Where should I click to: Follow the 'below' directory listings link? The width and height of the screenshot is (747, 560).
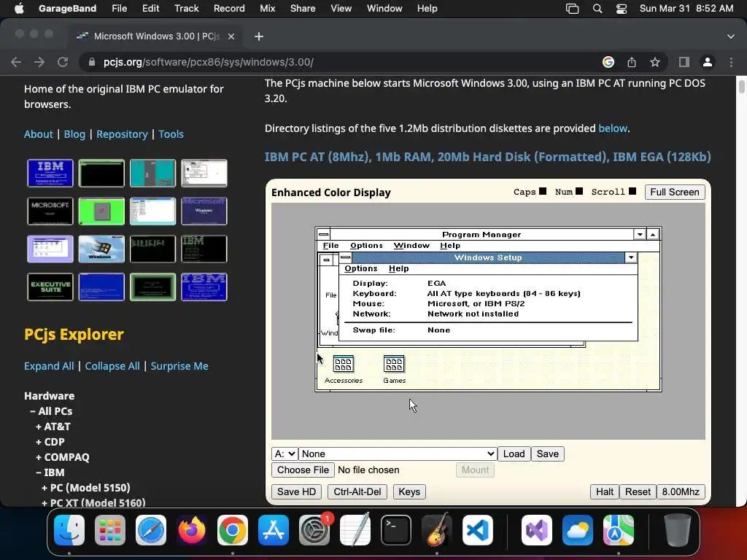[613, 128]
